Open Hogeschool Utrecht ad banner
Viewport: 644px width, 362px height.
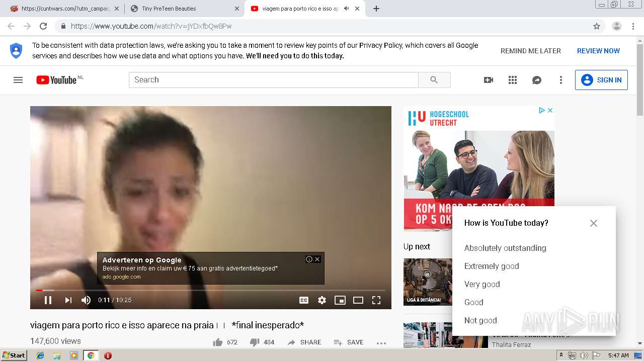479,168
